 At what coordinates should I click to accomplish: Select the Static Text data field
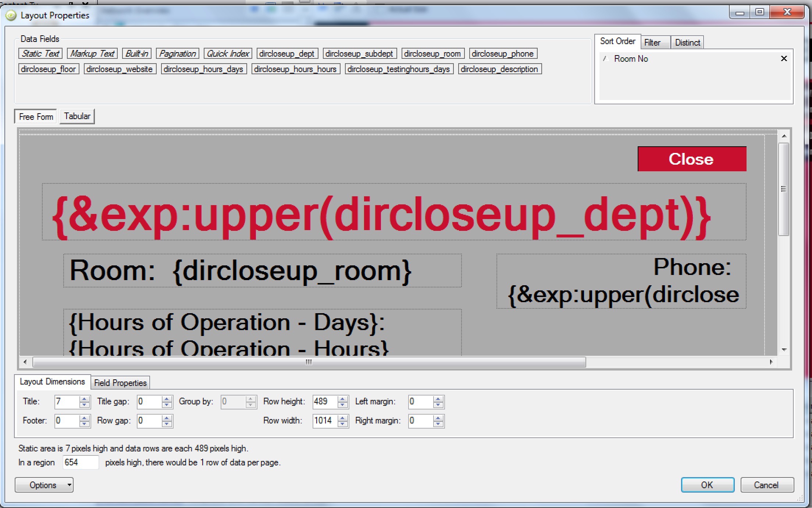click(x=40, y=54)
